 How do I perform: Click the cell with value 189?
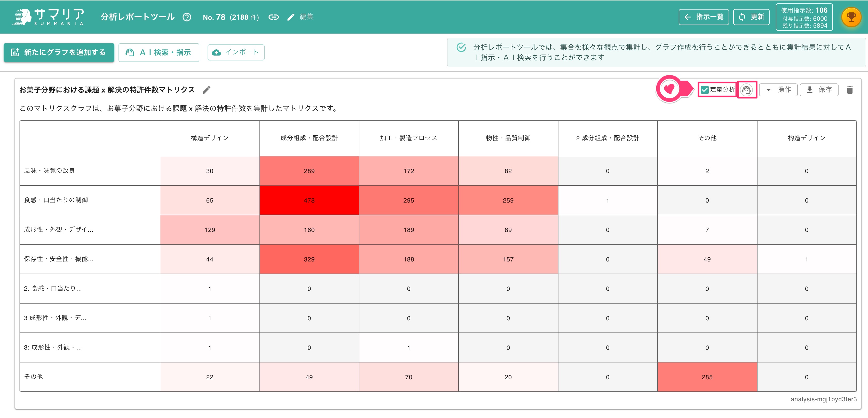[408, 230]
